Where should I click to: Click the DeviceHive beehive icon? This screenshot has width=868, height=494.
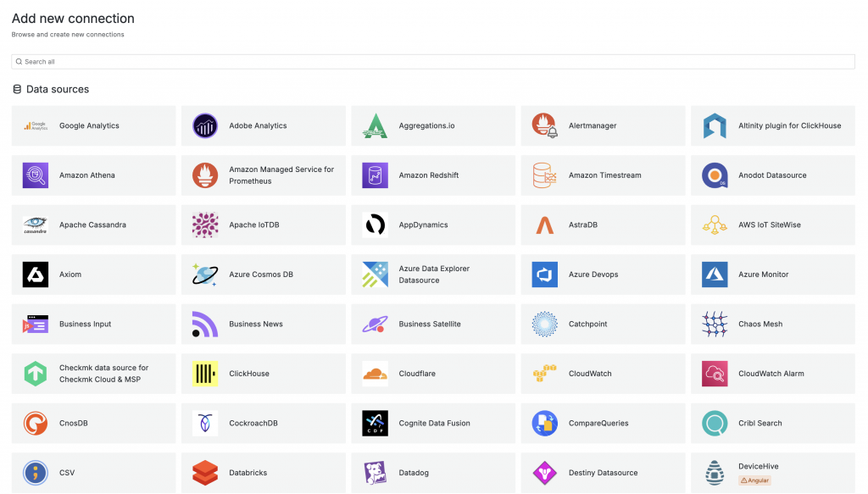pyautogui.click(x=715, y=473)
